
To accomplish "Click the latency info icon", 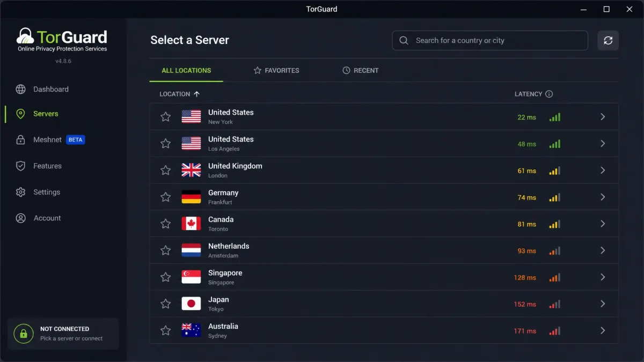I will pos(549,94).
